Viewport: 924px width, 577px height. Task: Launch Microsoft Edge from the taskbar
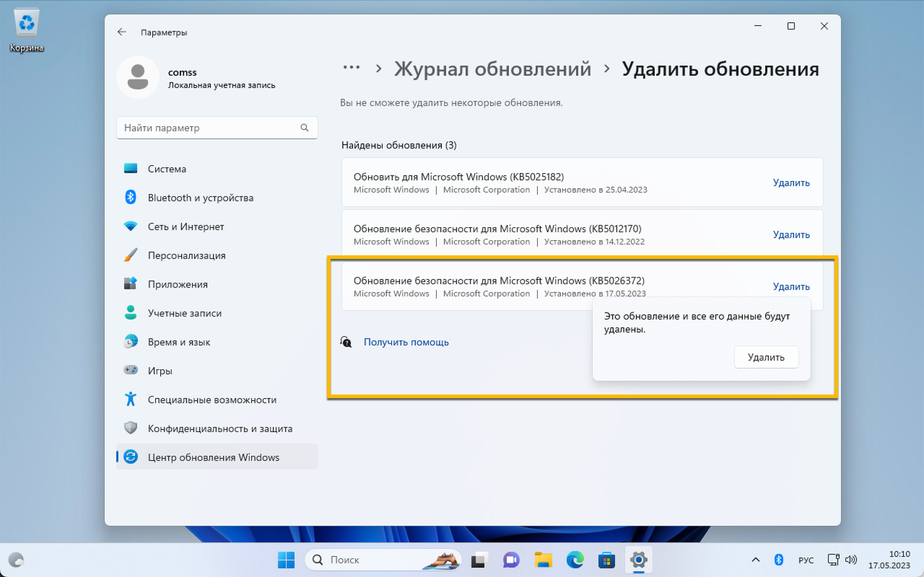coord(575,560)
